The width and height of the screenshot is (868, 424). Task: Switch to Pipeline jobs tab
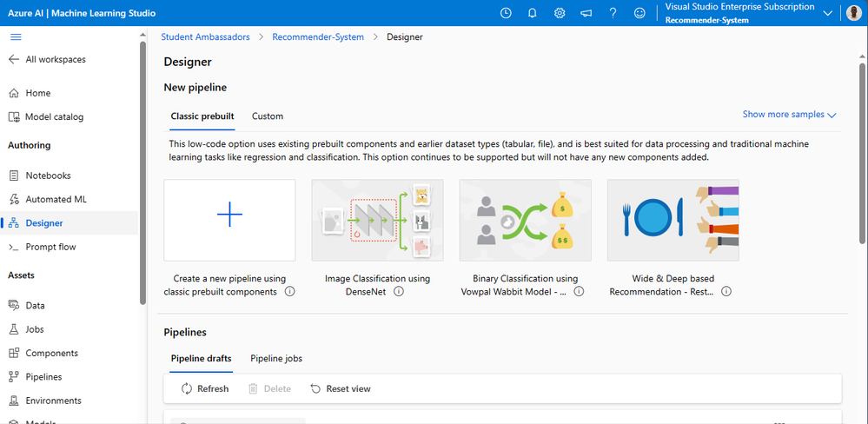pos(276,358)
